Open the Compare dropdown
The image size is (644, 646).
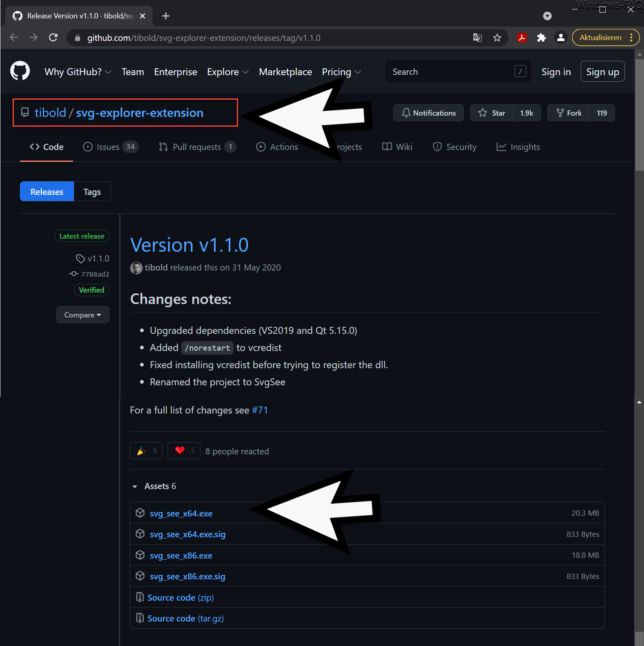coord(83,315)
